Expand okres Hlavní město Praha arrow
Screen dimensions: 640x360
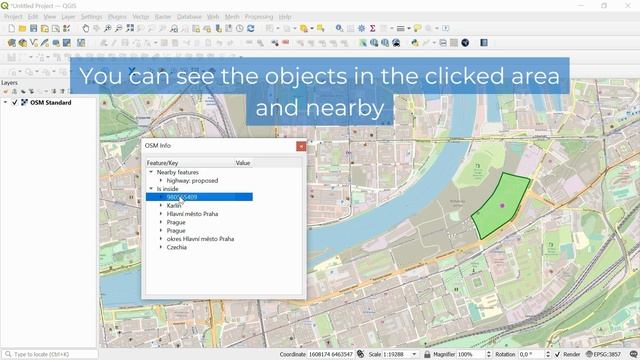pyautogui.click(x=161, y=239)
